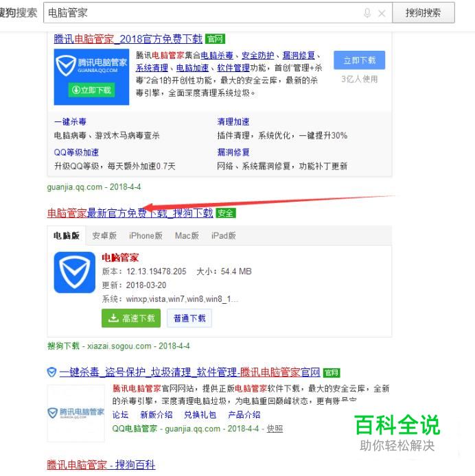The image size is (475, 476).
Task: Click the green 高速下载 button
Action: (x=131, y=318)
